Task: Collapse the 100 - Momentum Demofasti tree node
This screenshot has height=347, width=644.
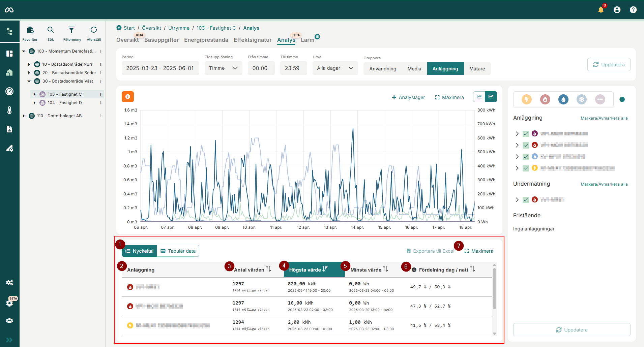Action: (x=24, y=51)
